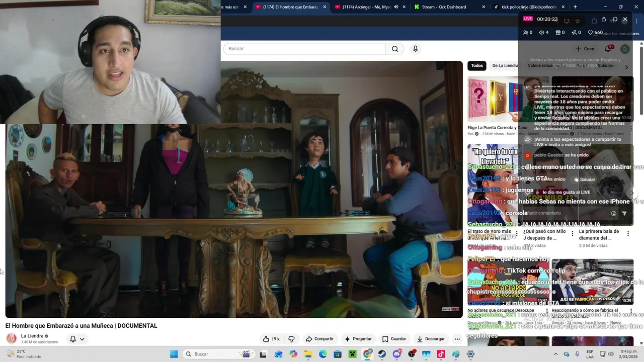Open La Liendra channel name link
Screen dimensions: 644x362
point(32,336)
